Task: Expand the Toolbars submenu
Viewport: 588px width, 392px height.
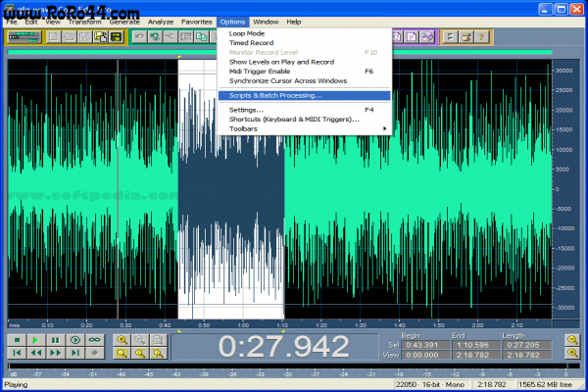Action: [304, 128]
